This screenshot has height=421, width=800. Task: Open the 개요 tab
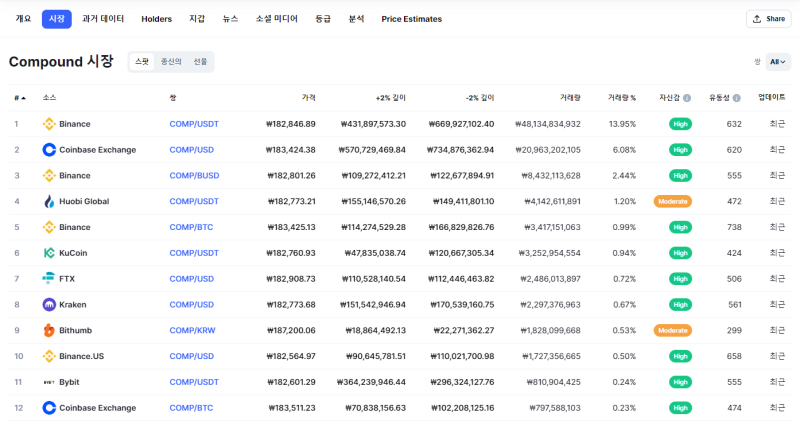pyautogui.click(x=23, y=19)
